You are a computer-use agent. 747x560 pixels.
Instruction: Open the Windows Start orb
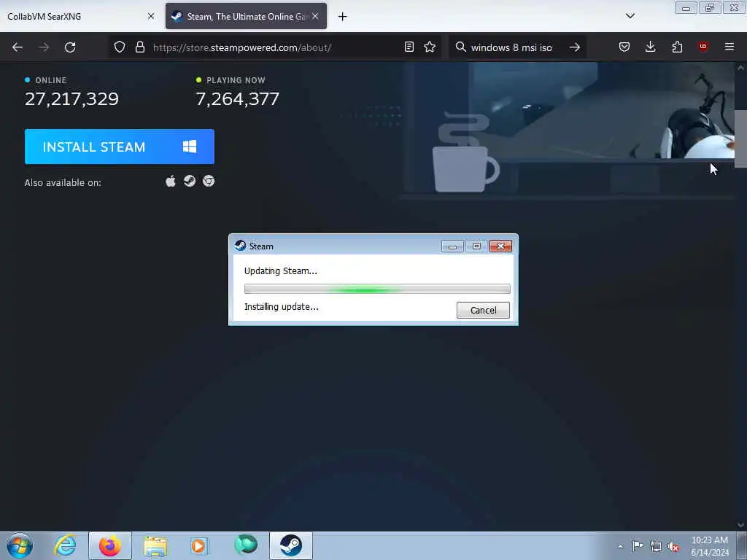[20, 545]
